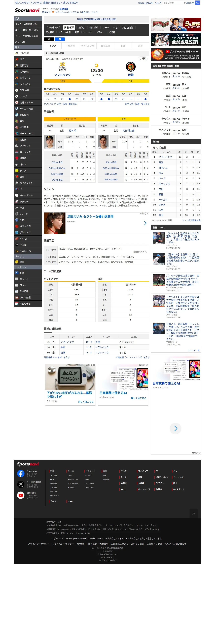215x644 pixels.
Task: Open the スポーツナビ野球チャンネル banner
Action: (176, 55)
